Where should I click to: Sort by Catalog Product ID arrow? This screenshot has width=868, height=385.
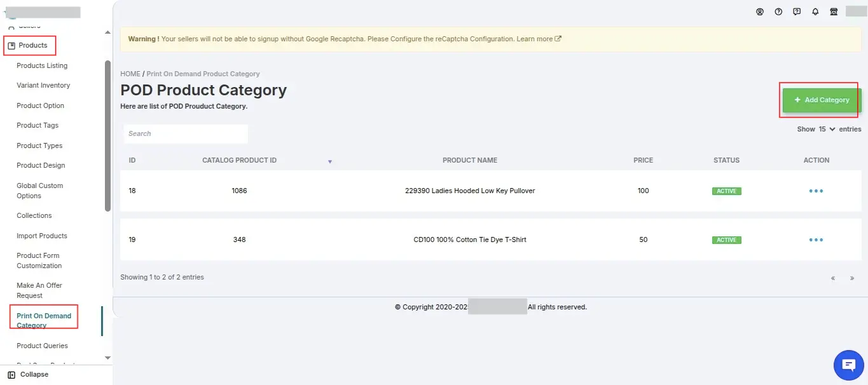pos(329,161)
